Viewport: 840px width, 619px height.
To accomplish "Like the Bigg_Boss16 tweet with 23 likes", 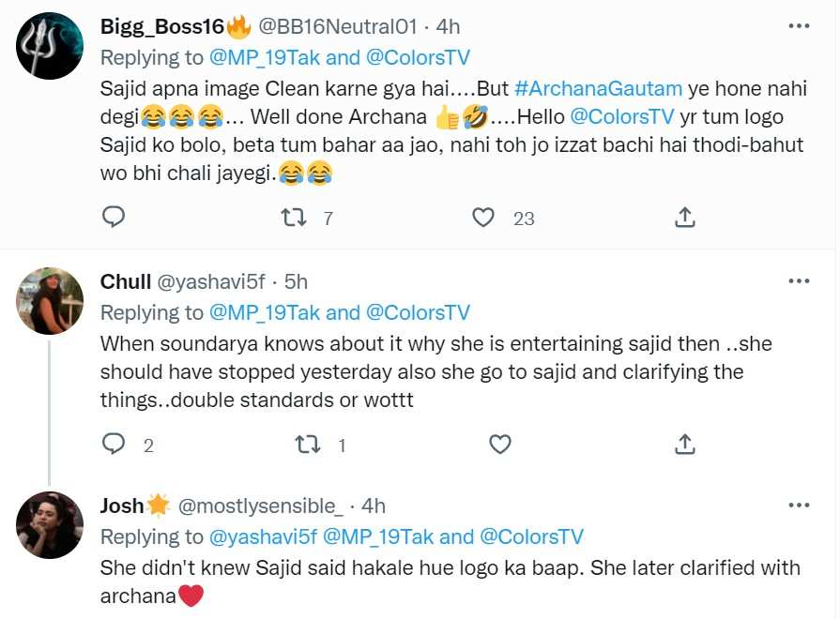I will coord(483,218).
